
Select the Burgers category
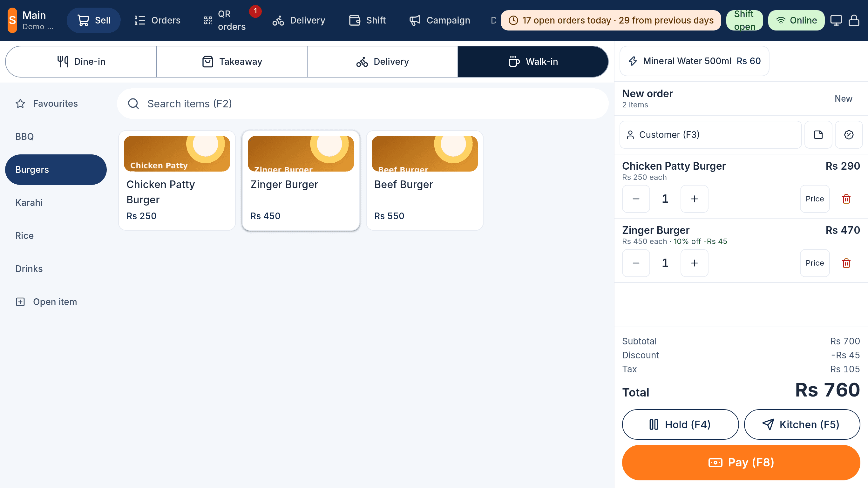tap(56, 170)
